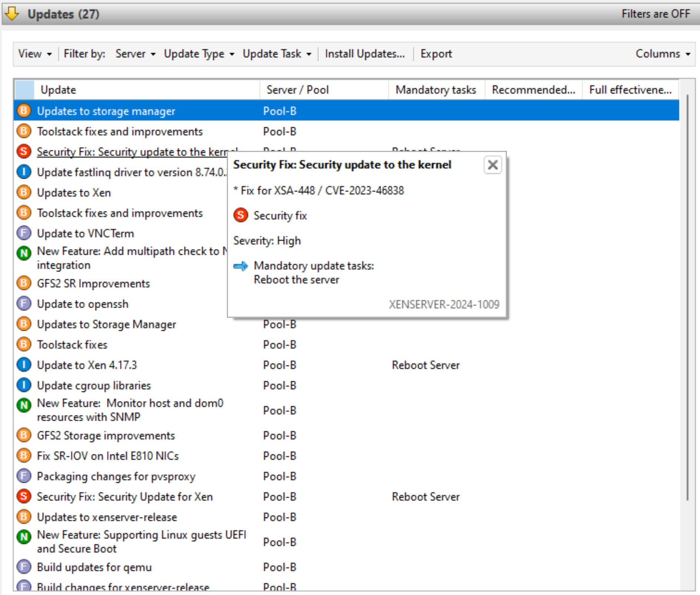Expand the Server filter dropdown
700x595 pixels.
point(135,54)
